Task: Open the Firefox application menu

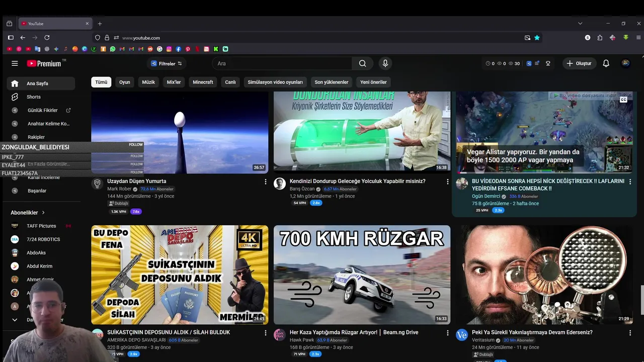Action: pos(639,38)
